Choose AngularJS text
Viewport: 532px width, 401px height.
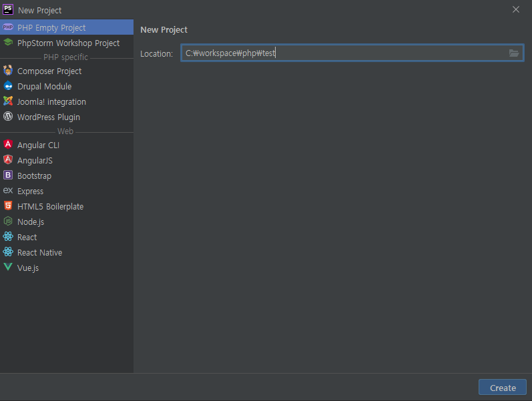(x=35, y=161)
